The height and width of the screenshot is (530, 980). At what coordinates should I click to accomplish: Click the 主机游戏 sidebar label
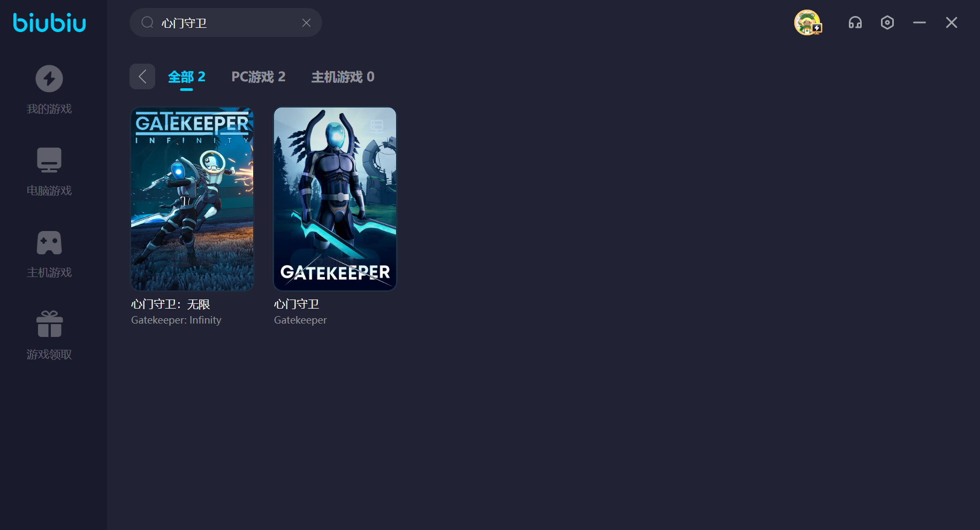pos(49,273)
